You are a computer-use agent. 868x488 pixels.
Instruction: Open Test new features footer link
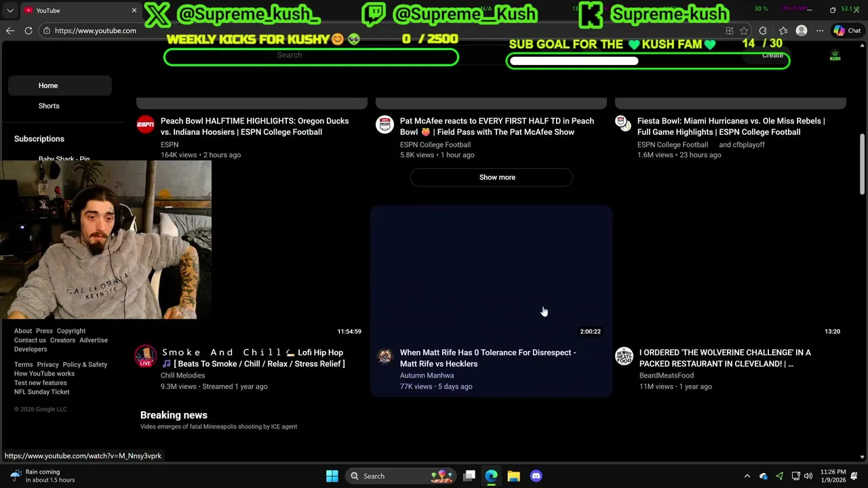tap(41, 383)
